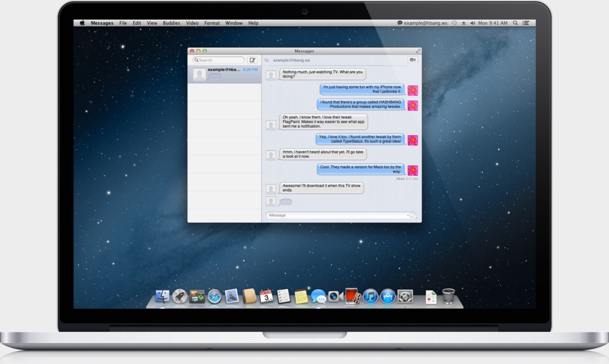Open Notes yellow pad in Dock

pos(301,297)
